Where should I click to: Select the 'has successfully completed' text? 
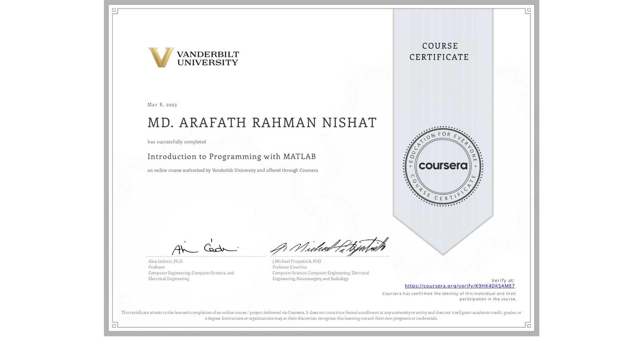[177, 142]
